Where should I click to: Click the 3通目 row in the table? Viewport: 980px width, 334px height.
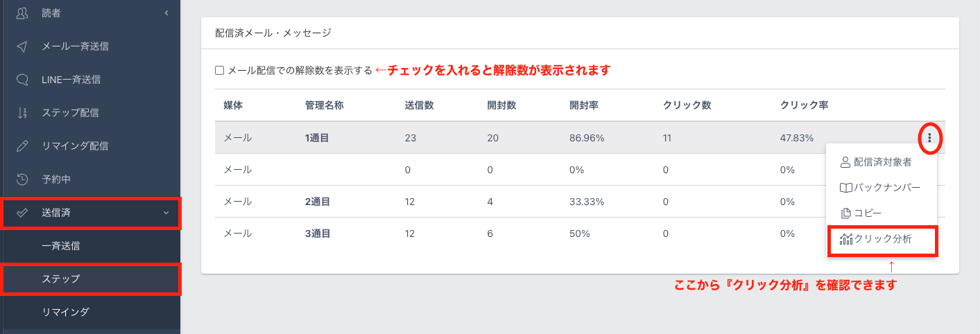[x=316, y=234]
